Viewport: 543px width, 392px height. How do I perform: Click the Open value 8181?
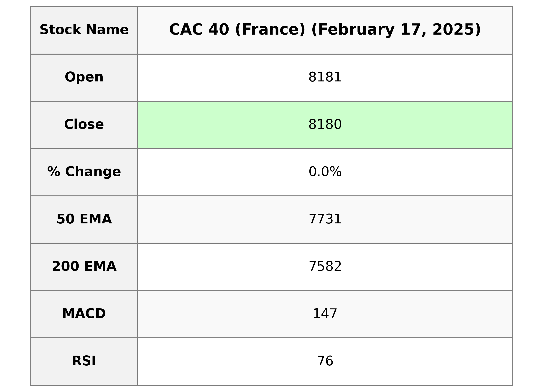[325, 77]
